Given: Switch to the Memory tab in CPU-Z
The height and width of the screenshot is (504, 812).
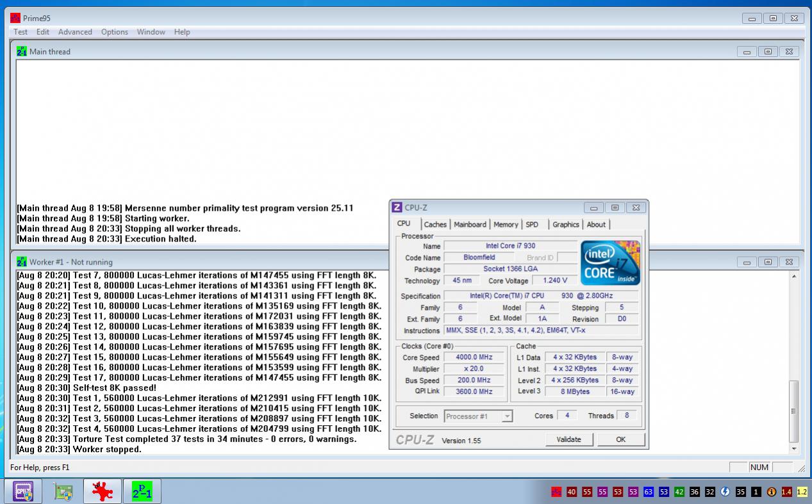Looking at the screenshot, I should [x=506, y=225].
